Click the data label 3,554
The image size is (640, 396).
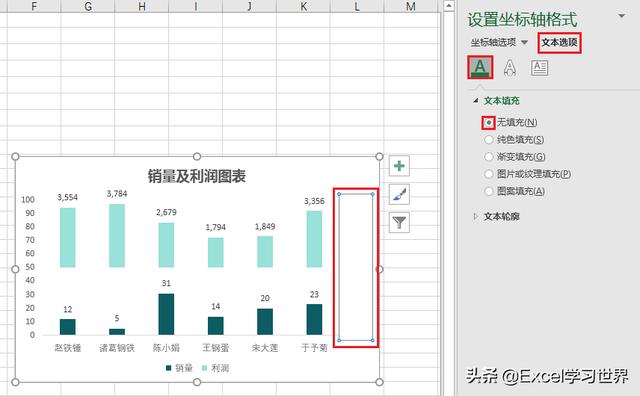[67, 197]
